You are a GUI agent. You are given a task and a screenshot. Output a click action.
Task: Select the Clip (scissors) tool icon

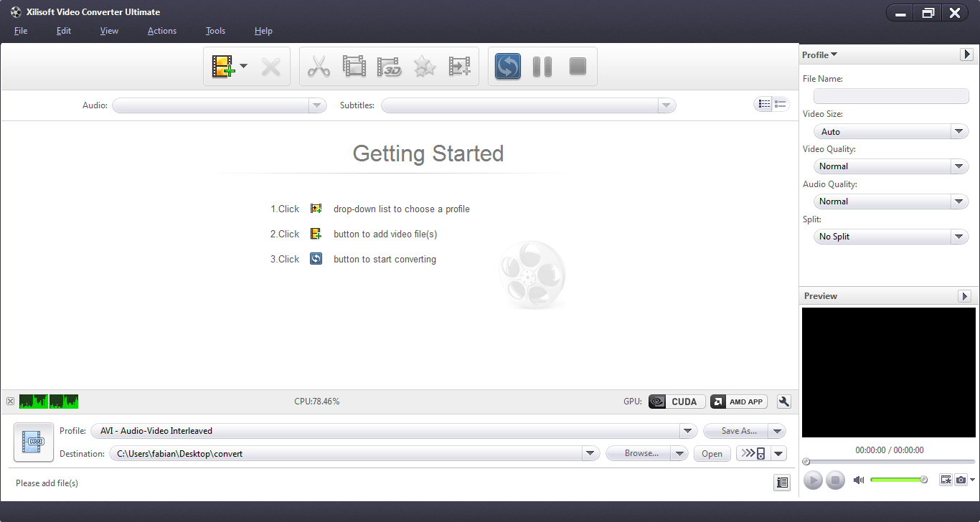[x=319, y=66]
